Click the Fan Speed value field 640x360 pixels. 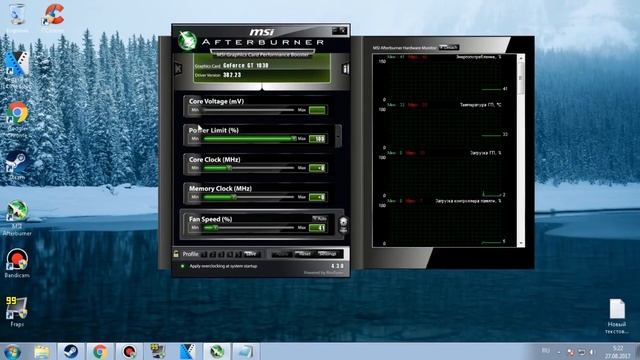coord(318,228)
